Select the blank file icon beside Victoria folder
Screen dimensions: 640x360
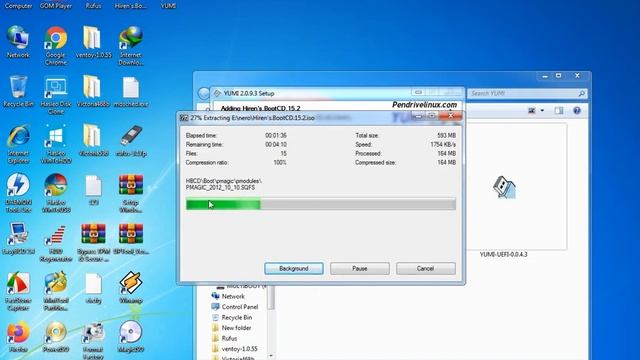pos(131,91)
